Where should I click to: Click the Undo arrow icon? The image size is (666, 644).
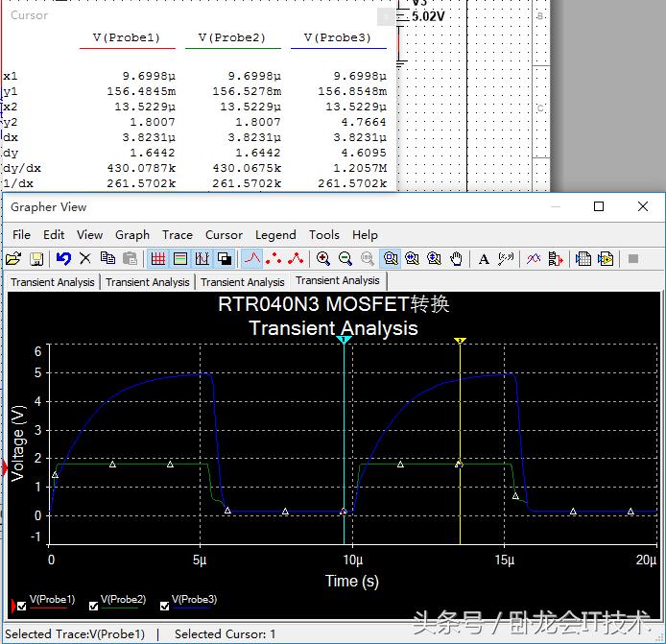63,258
